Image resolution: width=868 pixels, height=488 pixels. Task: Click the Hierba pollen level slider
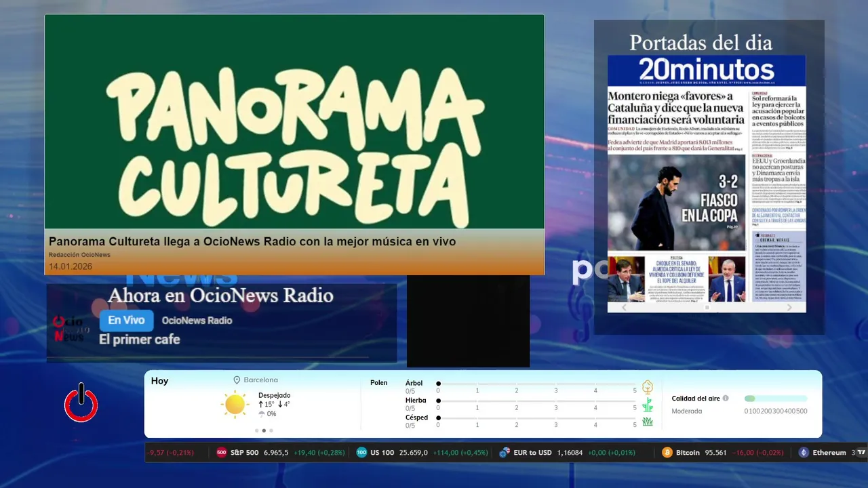[536, 401]
